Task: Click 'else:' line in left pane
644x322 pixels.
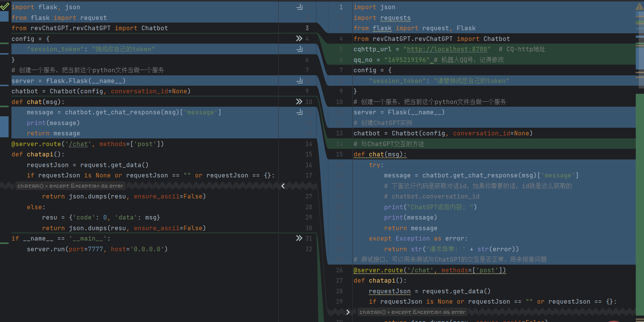Action: [x=36, y=207]
